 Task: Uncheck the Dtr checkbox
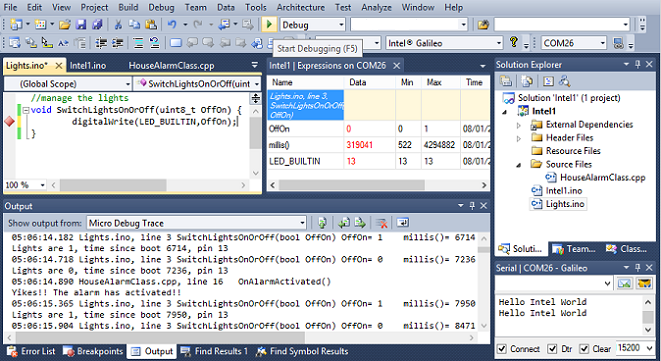(552, 349)
